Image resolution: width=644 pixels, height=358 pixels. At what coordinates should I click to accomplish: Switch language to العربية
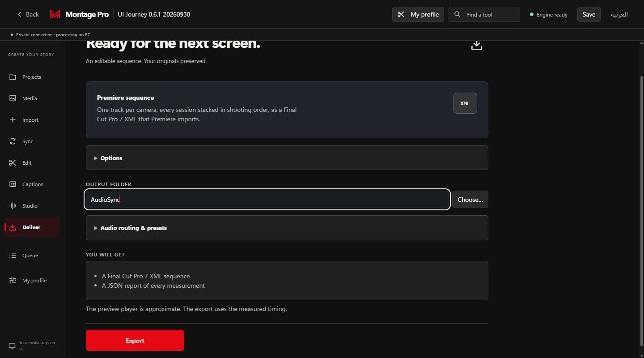(x=619, y=14)
